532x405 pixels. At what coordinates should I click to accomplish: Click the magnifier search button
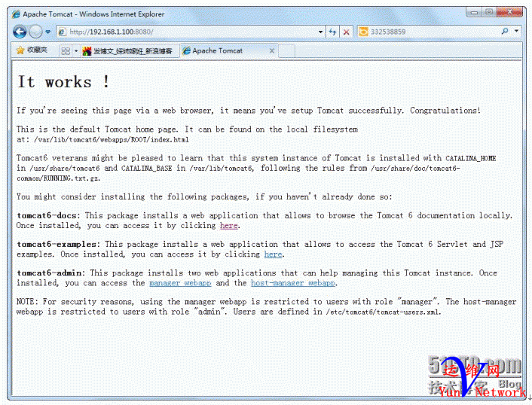[x=505, y=31]
